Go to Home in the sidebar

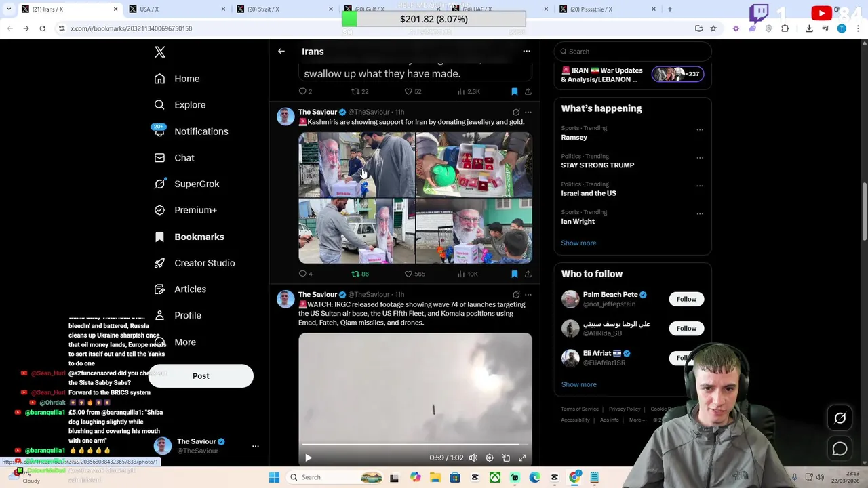tap(177, 79)
